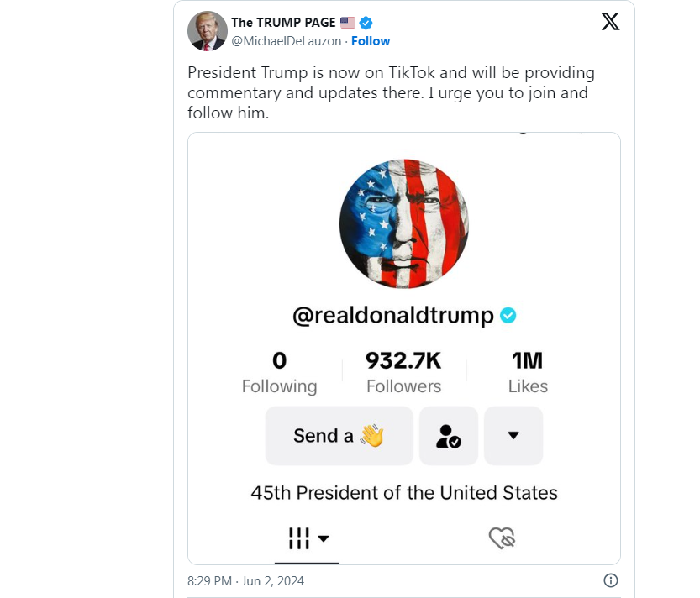Click the Follow link next to @MichaelDeLauzon
Viewport: 700px width, 598px height.
[x=371, y=41]
